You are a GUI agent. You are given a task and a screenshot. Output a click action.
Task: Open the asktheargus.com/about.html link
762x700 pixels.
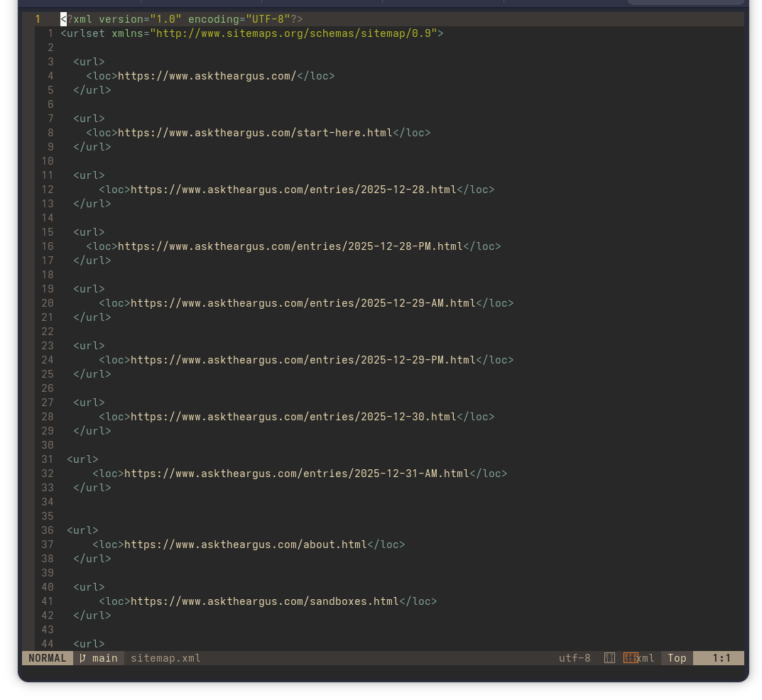245,545
